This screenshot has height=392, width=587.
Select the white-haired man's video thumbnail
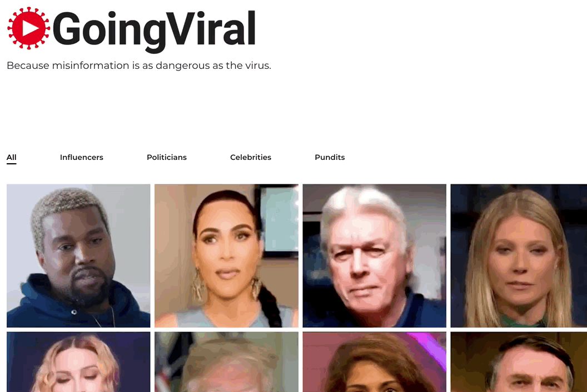374,255
